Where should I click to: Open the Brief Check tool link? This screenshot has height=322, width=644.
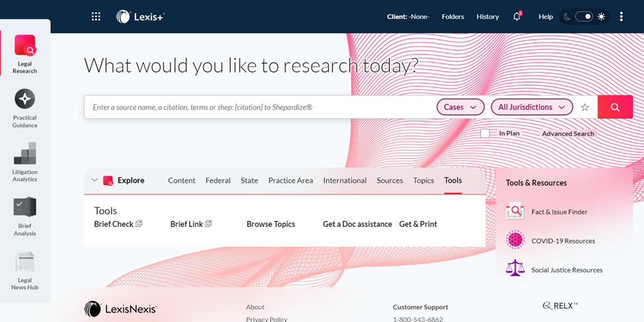[114, 224]
